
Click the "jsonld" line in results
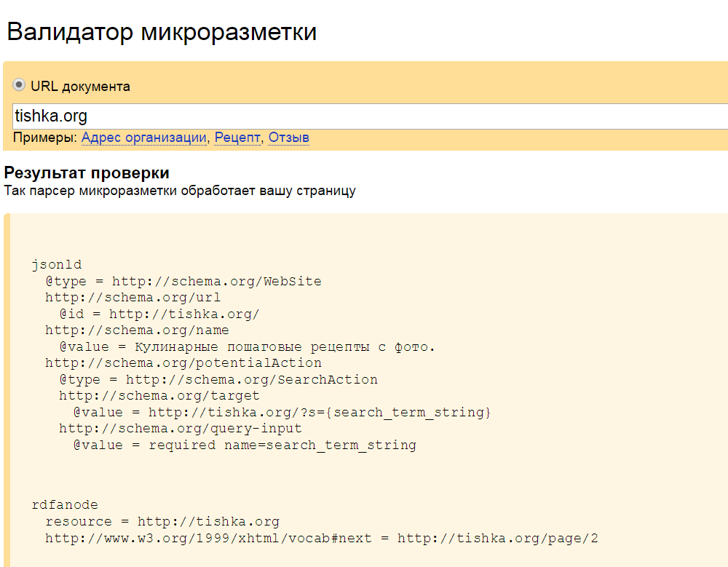point(57,265)
